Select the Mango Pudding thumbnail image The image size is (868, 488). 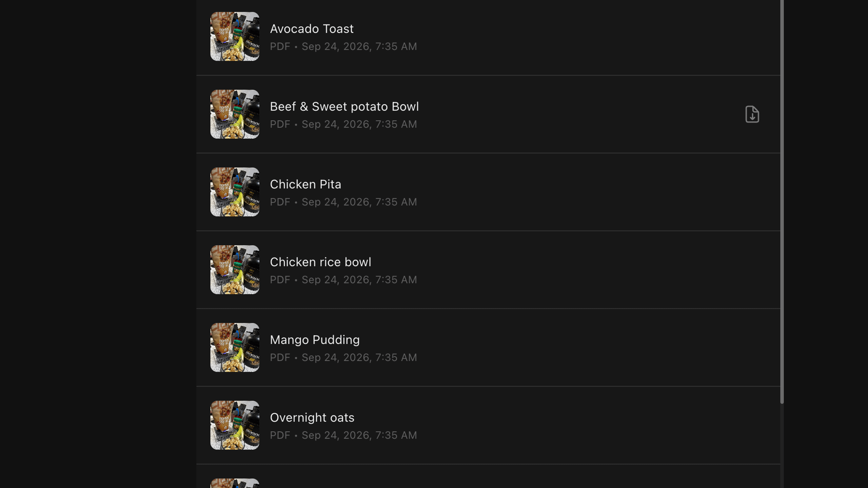pyautogui.click(x=235, y=347)
